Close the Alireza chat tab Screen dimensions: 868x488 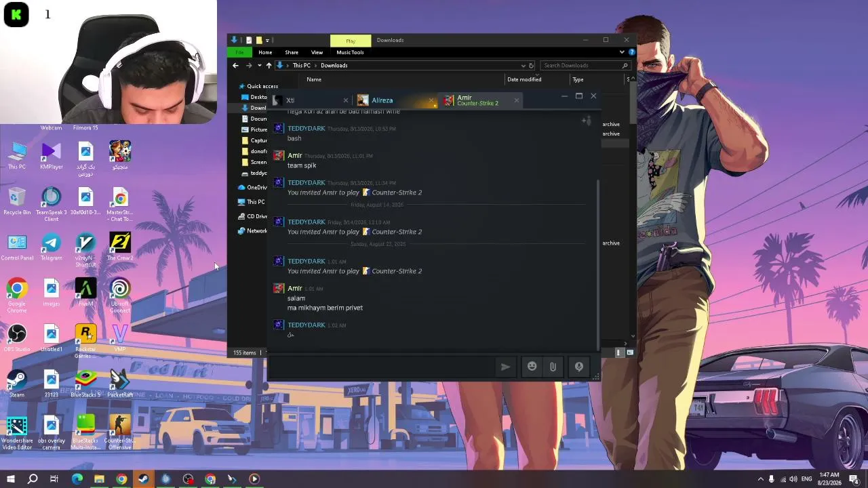coord(432,101)
